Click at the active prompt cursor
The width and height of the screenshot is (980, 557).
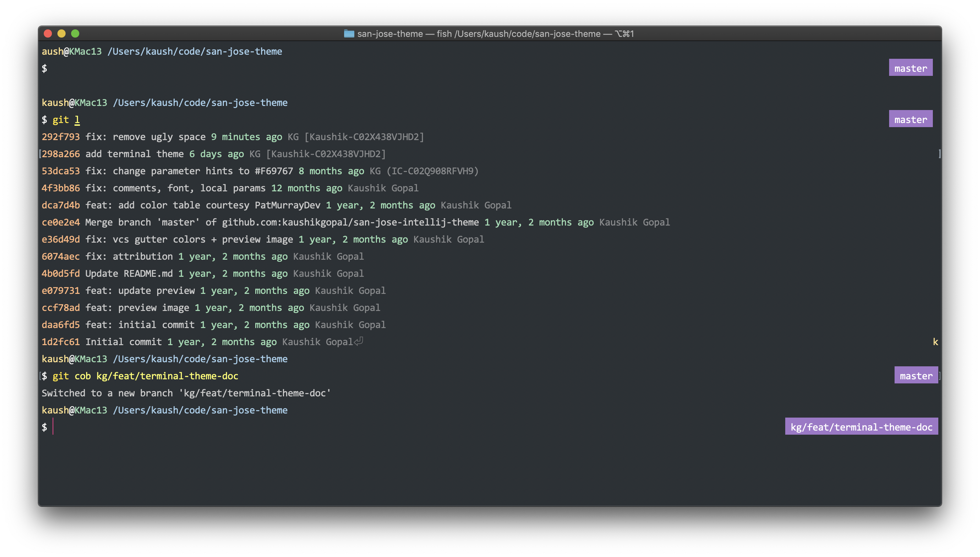(x=53, y=427)
